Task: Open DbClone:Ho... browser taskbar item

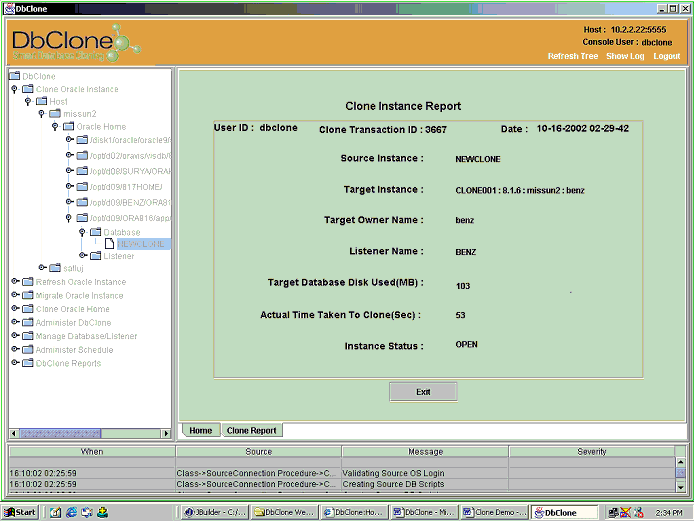Action: pyautogui.click(x=354, y=512)
